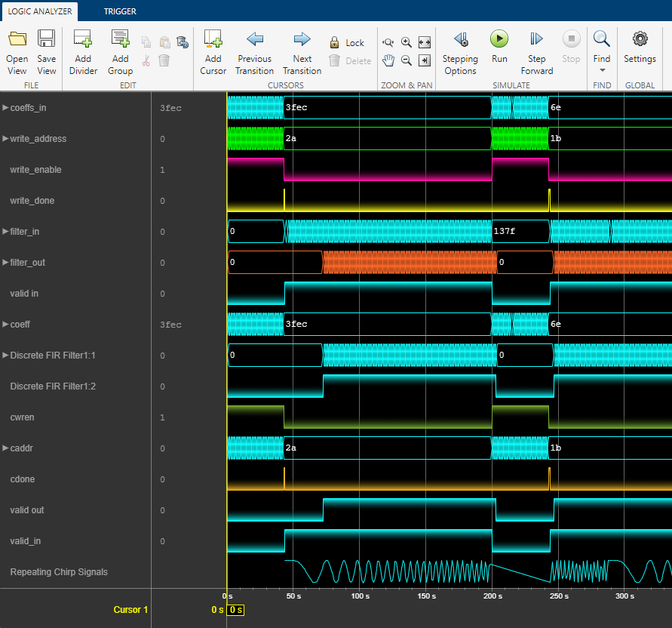The width and height of the screenshot is (672, 628).
Task: Jump to the previous transition
Action: tap(255, 39)
